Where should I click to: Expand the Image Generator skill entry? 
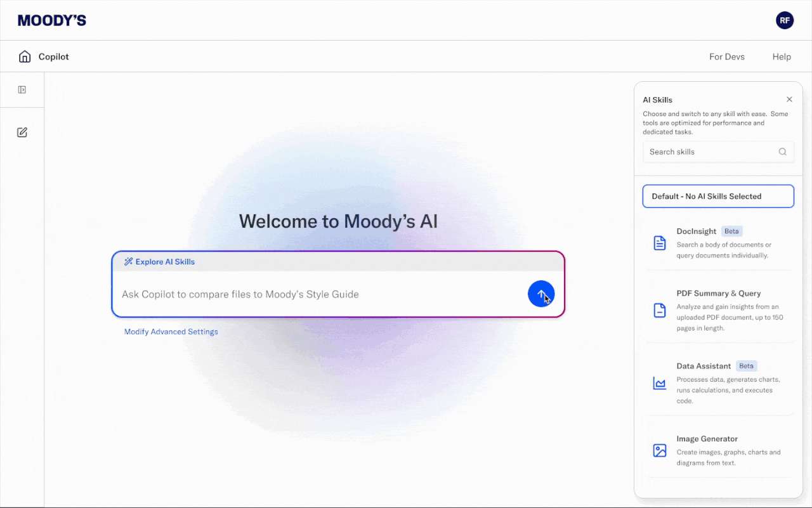(707, 438)
